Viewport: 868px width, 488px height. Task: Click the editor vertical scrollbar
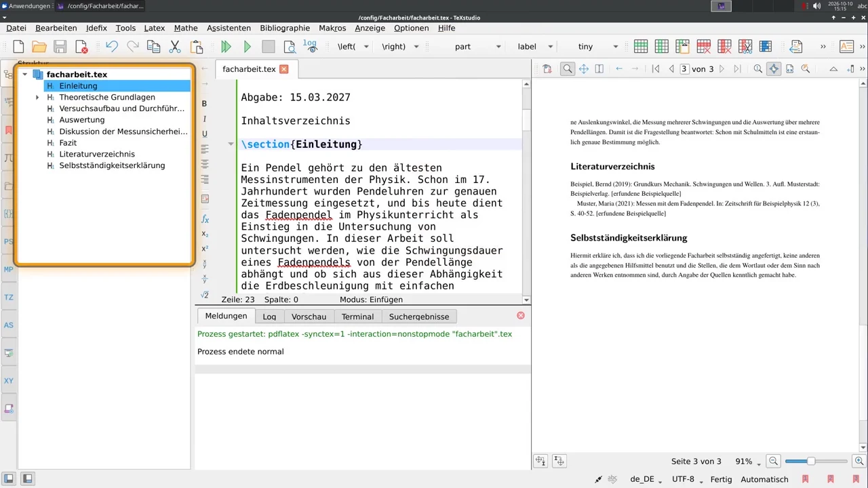click(x=526, y=190)
